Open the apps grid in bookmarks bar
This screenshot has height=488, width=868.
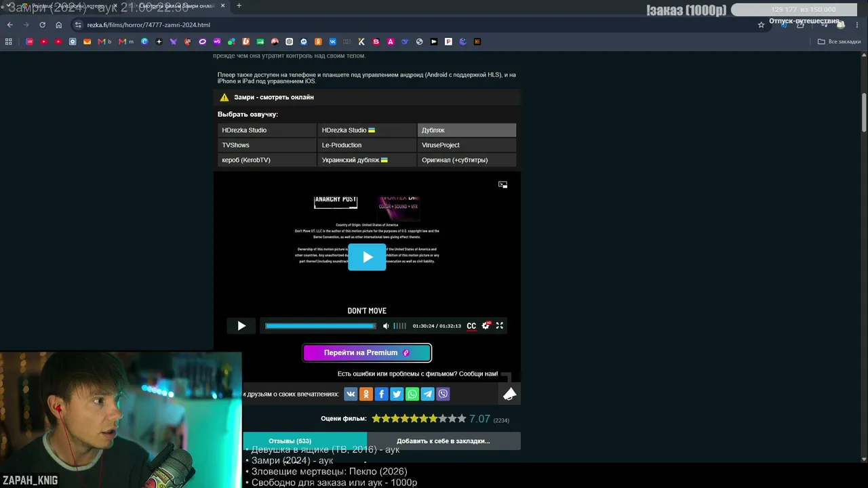coord(9,42)
